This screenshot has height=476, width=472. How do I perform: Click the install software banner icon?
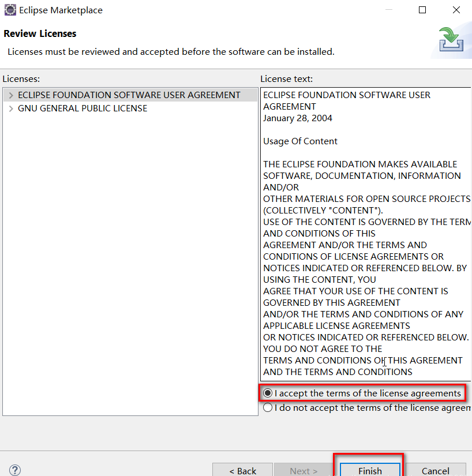(451, 39)
